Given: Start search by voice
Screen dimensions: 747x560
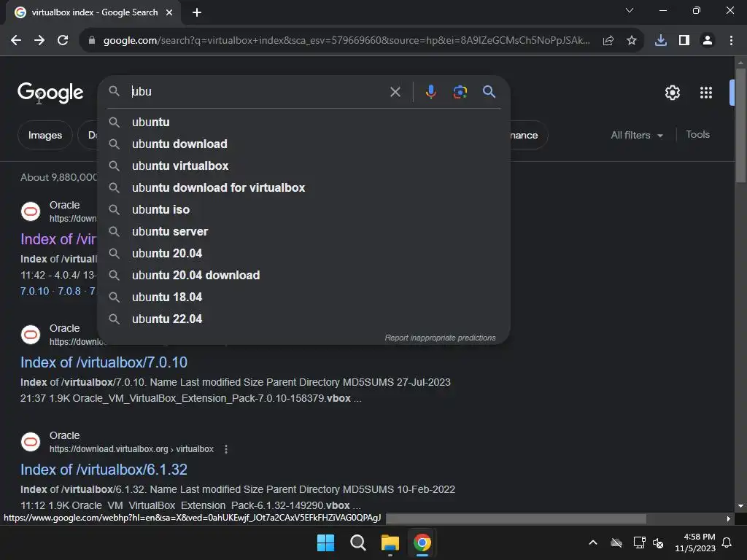Looking at the screenshot, I should point(430,91).
